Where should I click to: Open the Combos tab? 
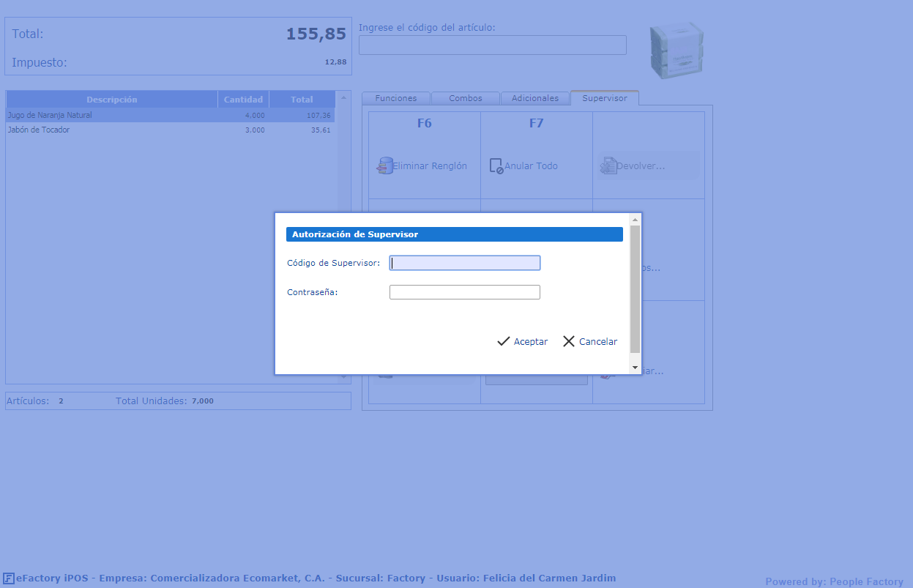(x=466, y=98)
